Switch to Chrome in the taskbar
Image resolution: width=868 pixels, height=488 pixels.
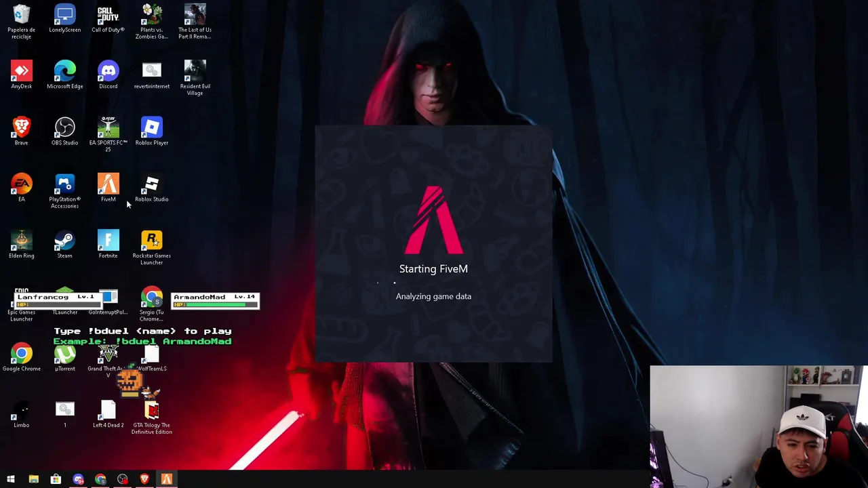pos(100,479)
